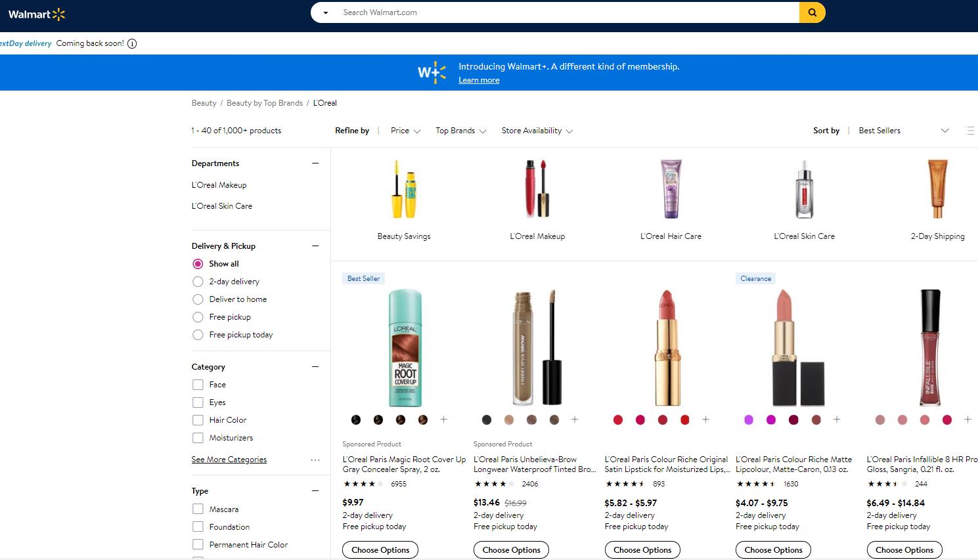
Task: Enable the Mascara type checkbox
Action: [198, 509]
